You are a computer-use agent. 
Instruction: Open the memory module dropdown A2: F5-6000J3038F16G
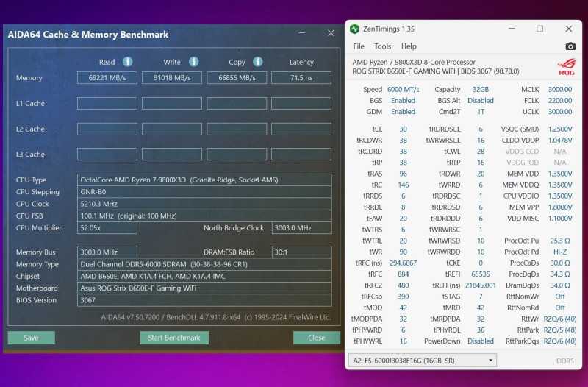point(423,361)
